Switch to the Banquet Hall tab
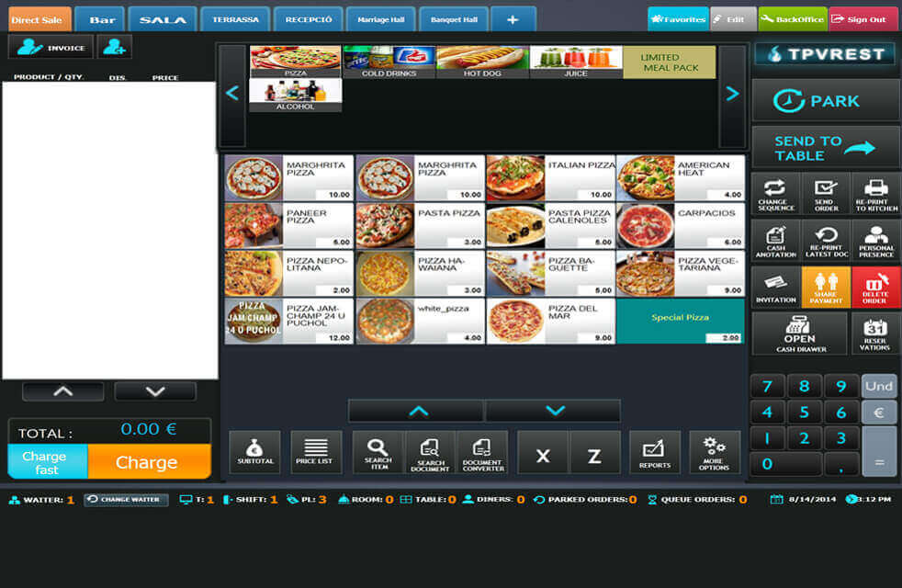 (454, 19)
